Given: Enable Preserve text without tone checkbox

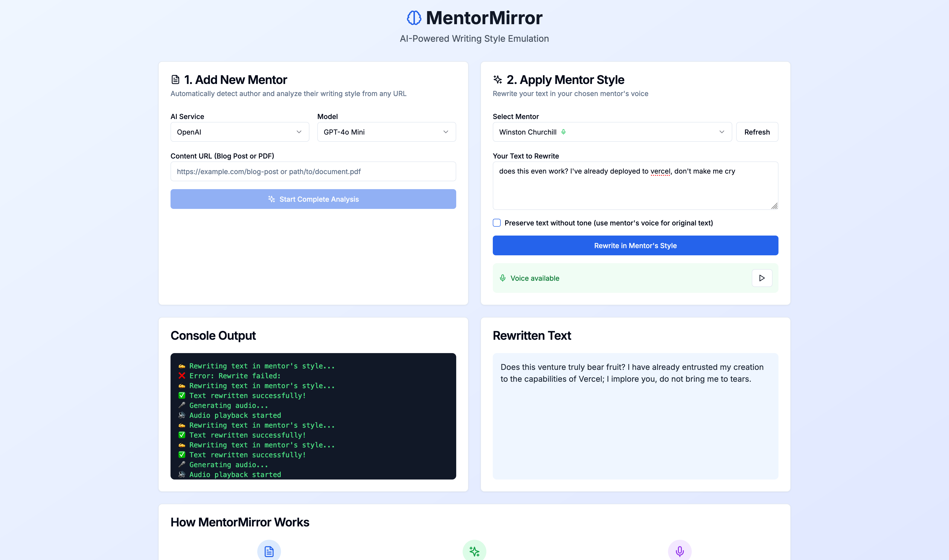Looking at the screenshot, I should pos(496,223).
